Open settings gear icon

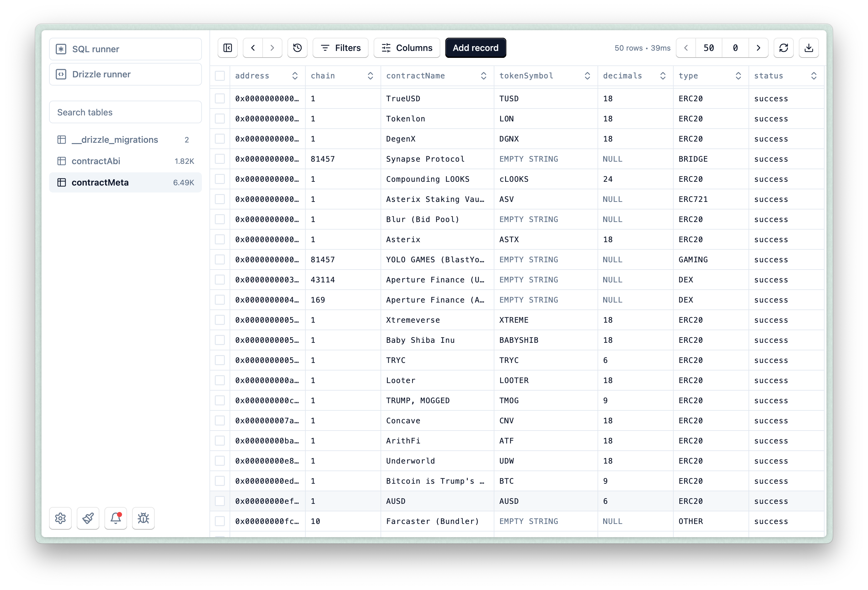coord(60,518)
